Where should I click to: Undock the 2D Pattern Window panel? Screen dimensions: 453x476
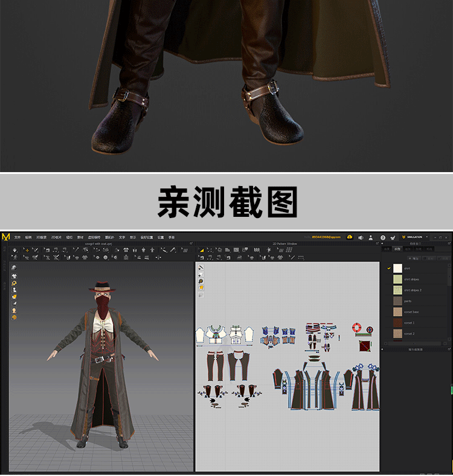(x=377, y=243)
